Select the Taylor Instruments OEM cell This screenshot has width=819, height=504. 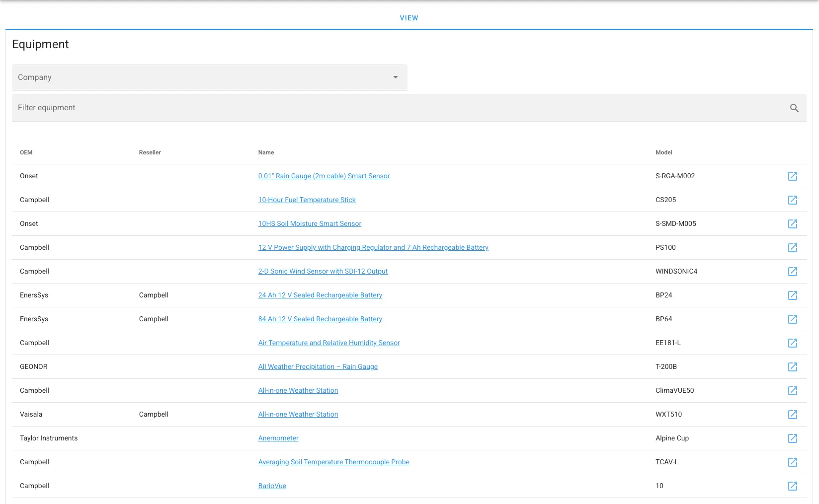click(x=49, y=438)
